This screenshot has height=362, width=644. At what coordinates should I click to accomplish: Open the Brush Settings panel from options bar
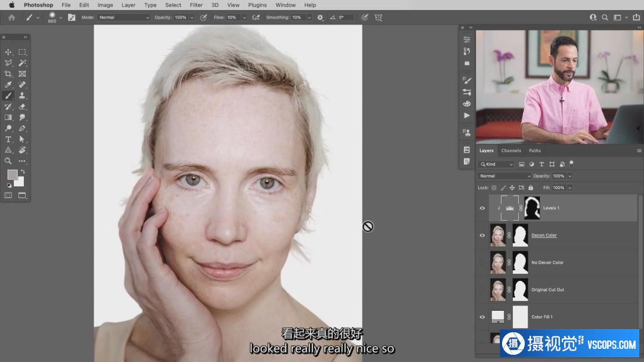pyautogui.click(x=72, y=18)
